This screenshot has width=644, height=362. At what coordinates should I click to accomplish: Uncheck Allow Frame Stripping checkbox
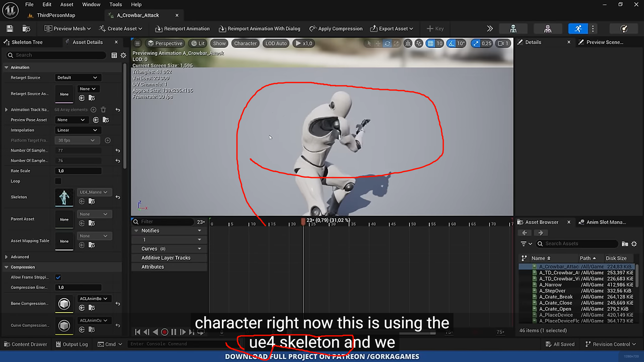pos(58,277)
